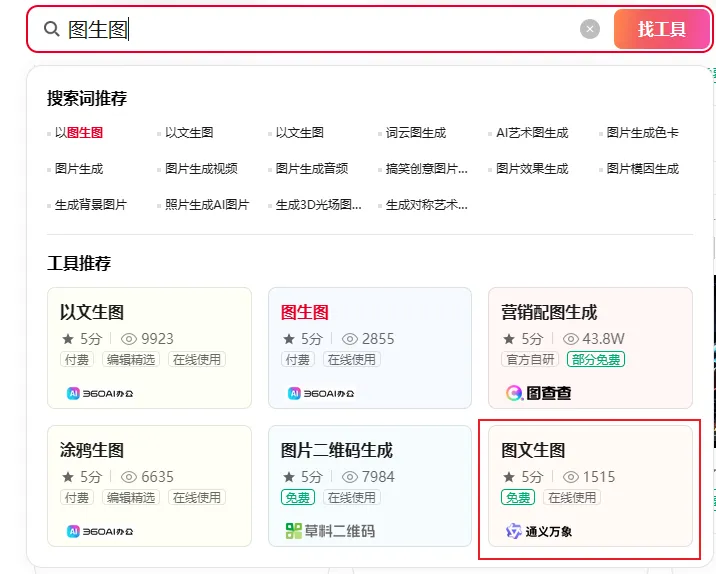The image size is (716, 574).
Task: Click eye view-count icon on 以文生图 card
Action: [x=129, y=339]
